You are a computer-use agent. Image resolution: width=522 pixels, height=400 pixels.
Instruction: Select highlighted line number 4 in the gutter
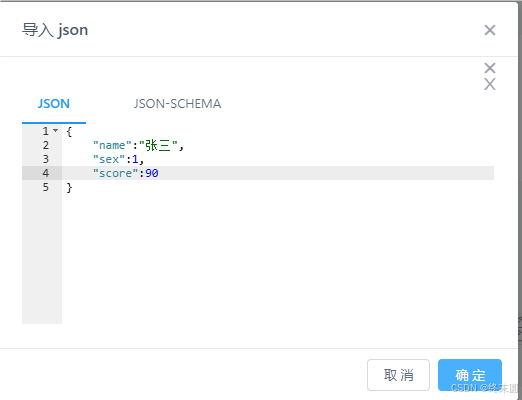click(x=46, y=173)
